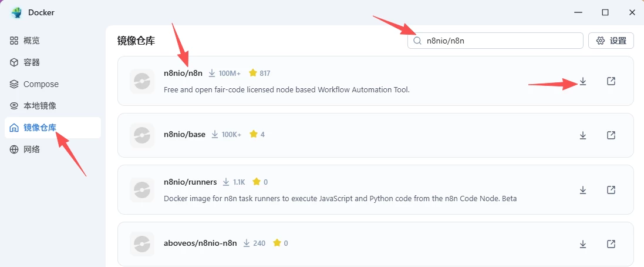Screen dimensions: 644x267
Task: Select 镜像仓库 in the sidebar
Action: click(x=39, y=128)
